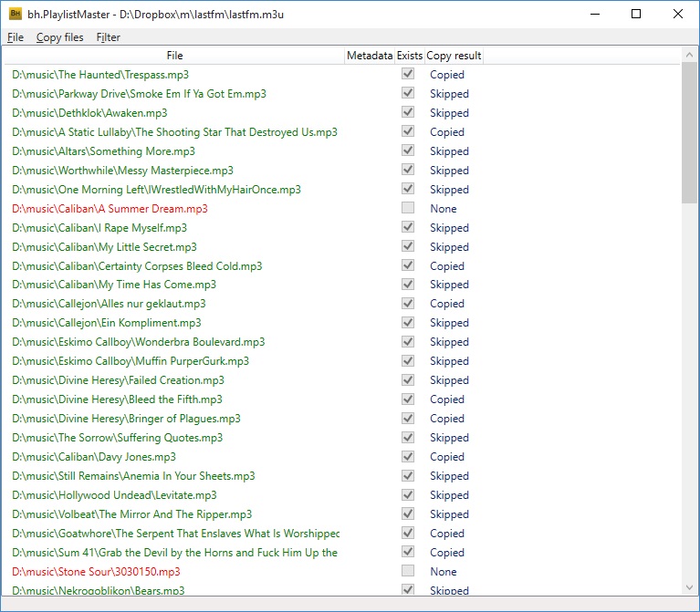Toggle Exists checkbox for A Summer Dream.mp3
700x612 pixels.
[408, 208]
